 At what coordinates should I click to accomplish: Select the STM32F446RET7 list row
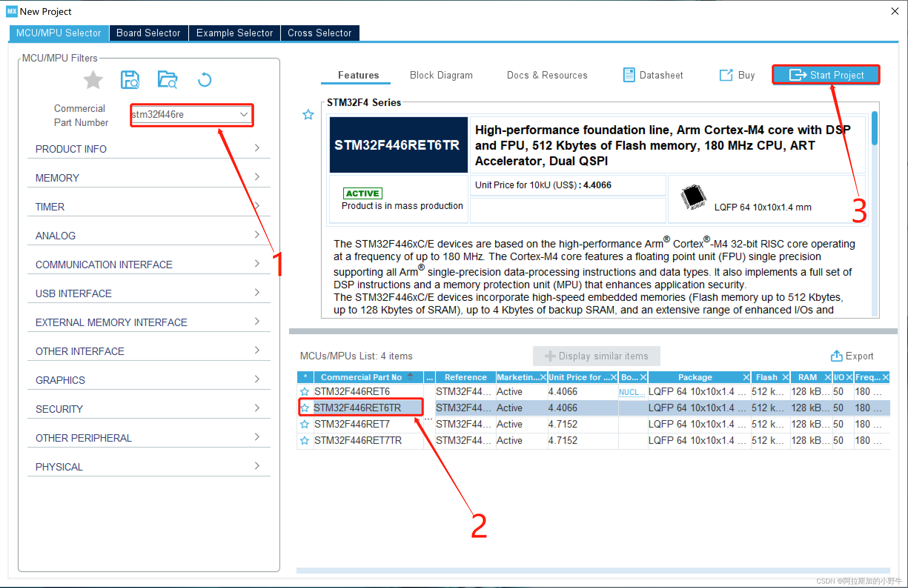[x=352, y=424]
